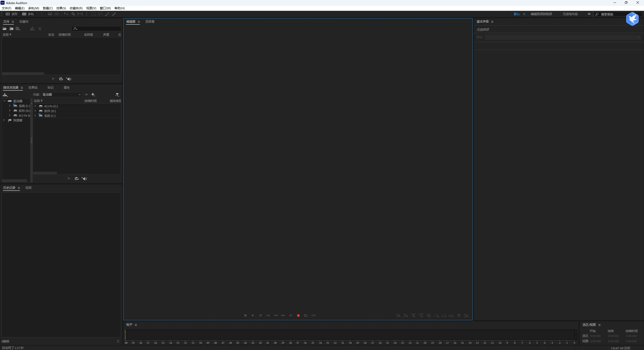Click the Import File icon in Files panel
The image size is (644, 350).
[x=11, y=29]
